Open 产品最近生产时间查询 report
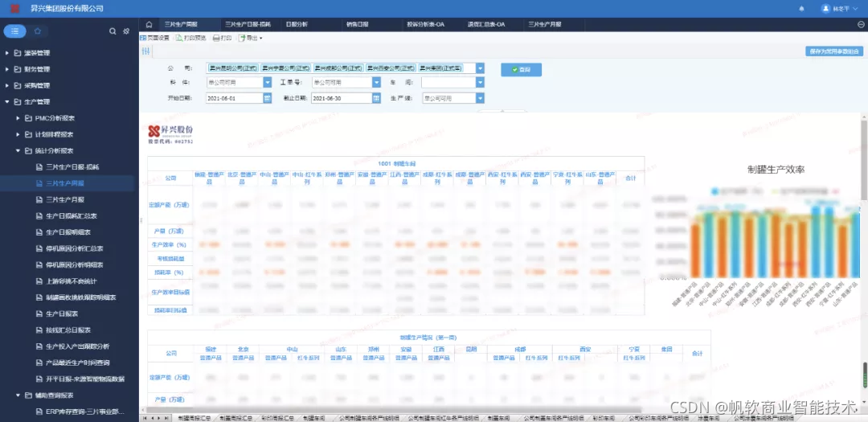 click(78, 363)
